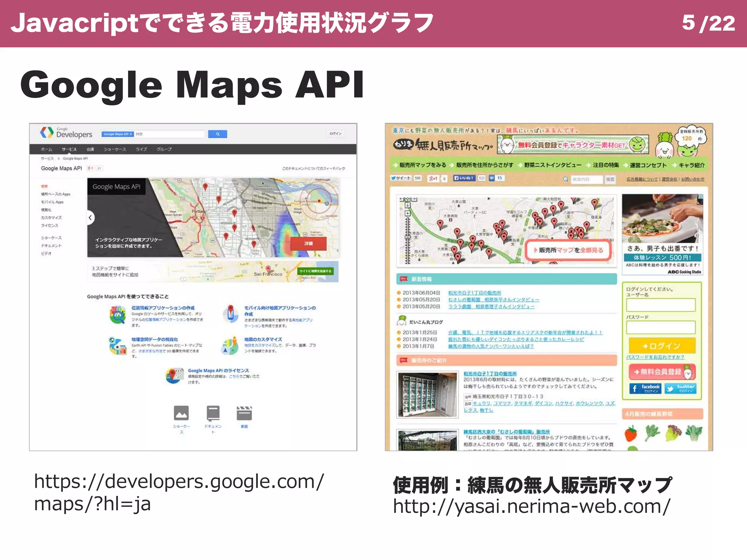Select the サービス tab in navigation bar

pos(69,149)
